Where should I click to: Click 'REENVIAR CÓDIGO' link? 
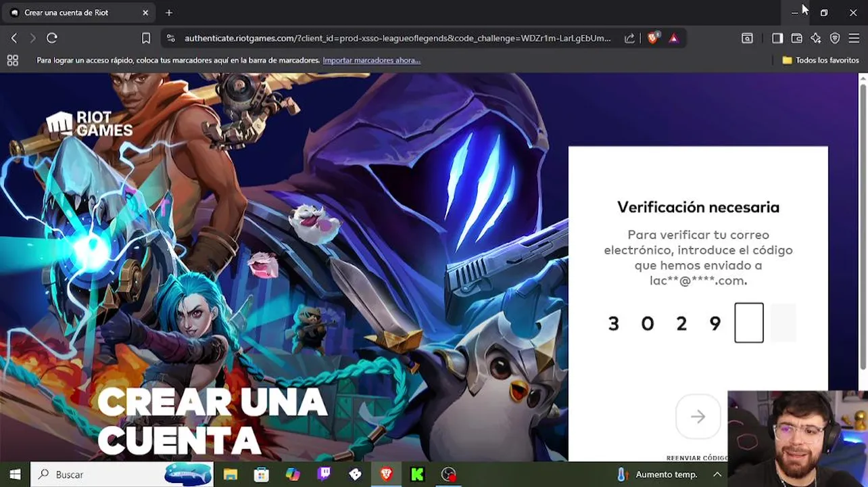coord(697,458)
